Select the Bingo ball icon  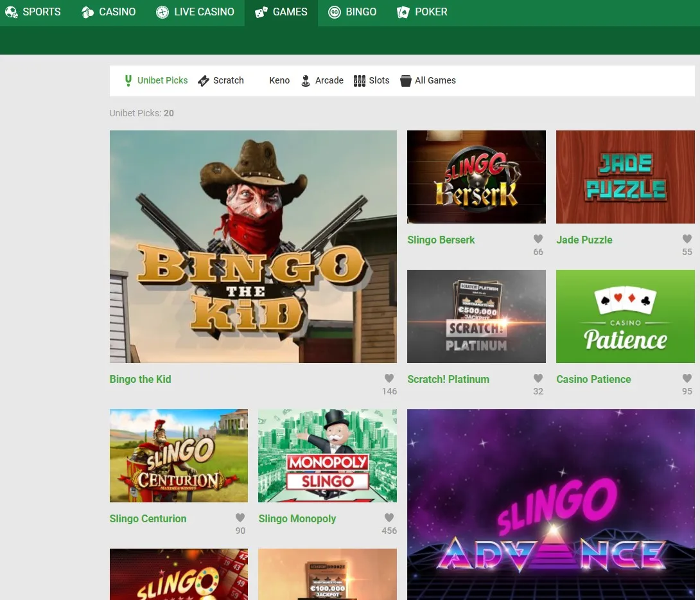point(335,12)
